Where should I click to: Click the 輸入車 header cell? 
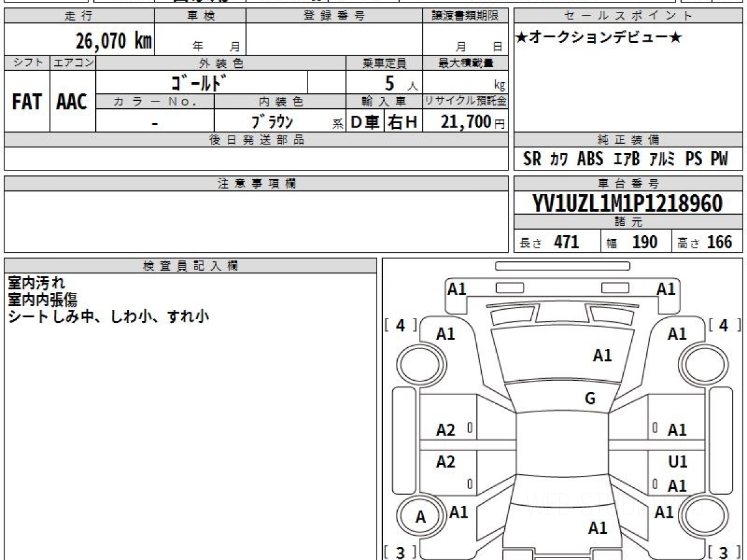384,101
